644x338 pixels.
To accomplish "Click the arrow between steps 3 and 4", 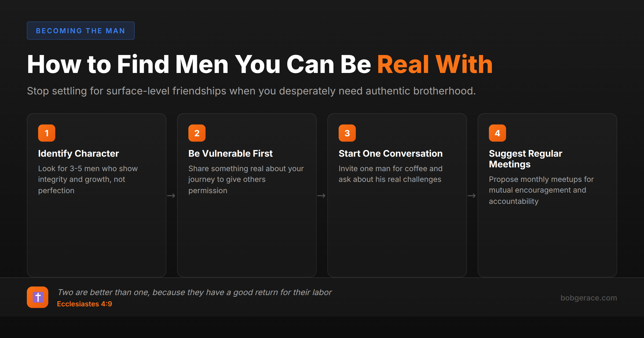I will [x=472, y=195].
